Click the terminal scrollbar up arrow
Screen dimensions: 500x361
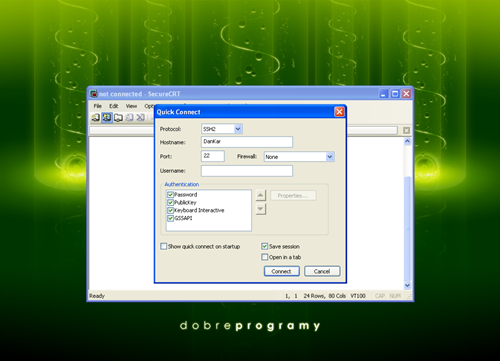[407, 141]
